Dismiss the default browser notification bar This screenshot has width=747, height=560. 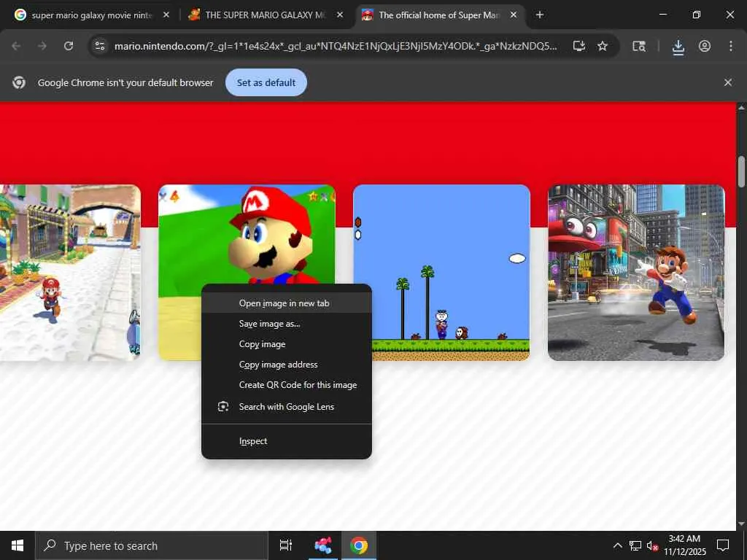point(728,82)
